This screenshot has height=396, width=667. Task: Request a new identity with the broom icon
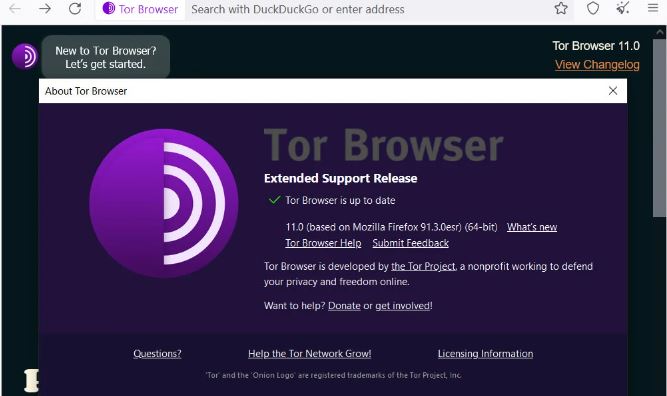pos(623,9)
